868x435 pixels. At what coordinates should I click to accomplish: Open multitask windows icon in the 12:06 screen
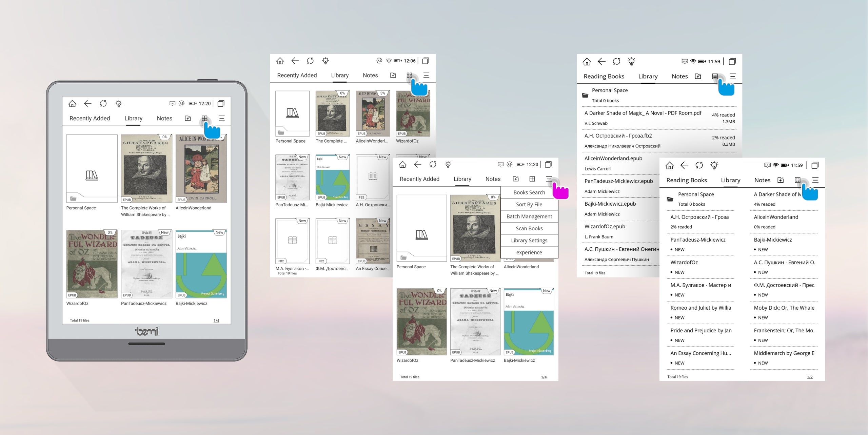(426, 61)
